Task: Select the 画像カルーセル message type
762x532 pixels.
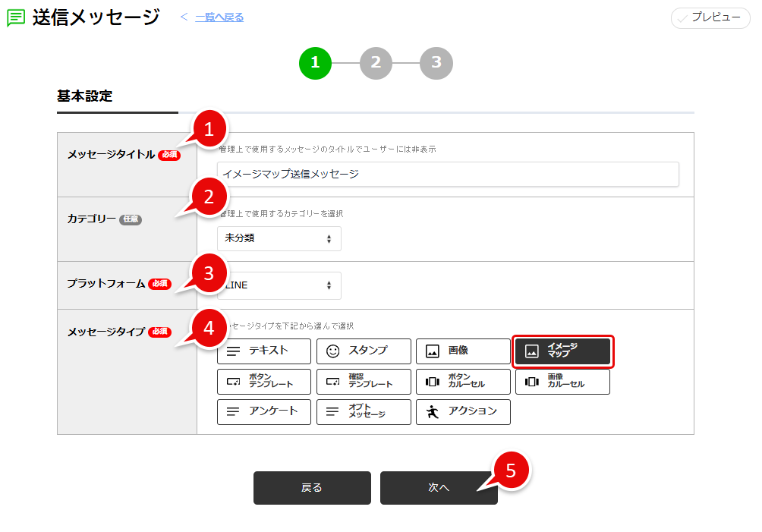Action: tap(562, 381)
